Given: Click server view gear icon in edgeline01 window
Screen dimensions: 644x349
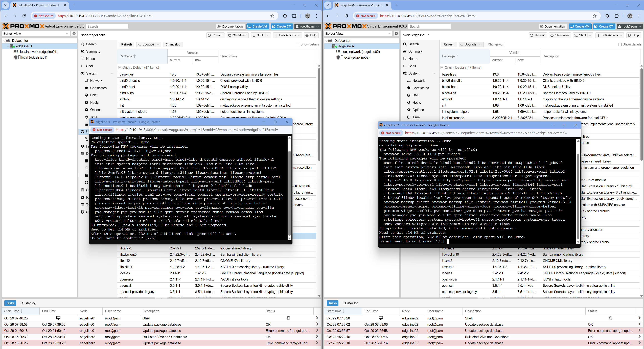Looking at the screenshot, I should pyautogui.click(x=74, y=34).
